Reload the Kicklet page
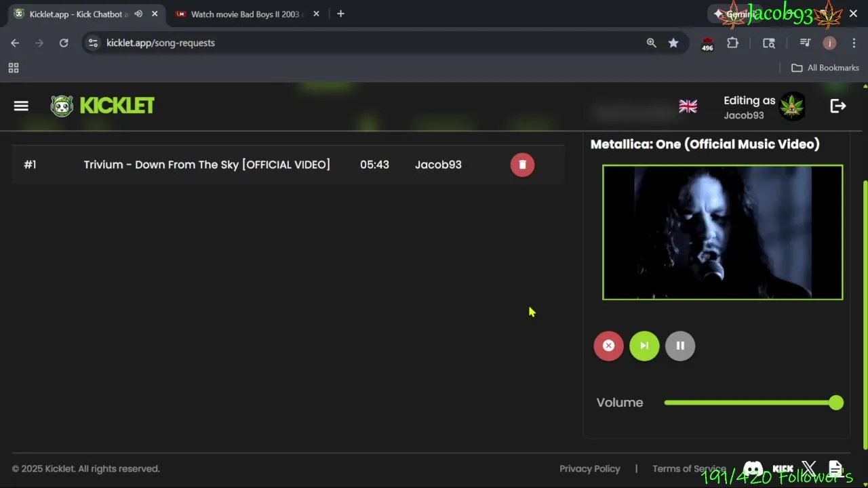This screenshot has height=488, width=868. [x=64, y=43]
